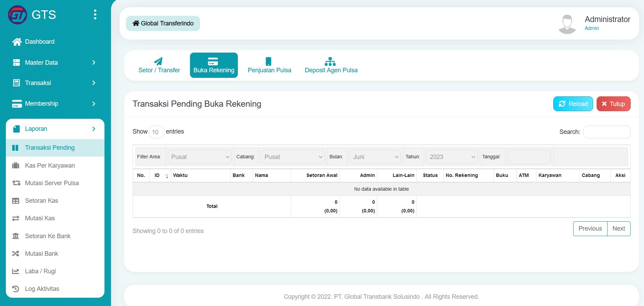This screenshot has height=306, width=644.
Task: Sort by the Waktu column header
Action: 200,176
